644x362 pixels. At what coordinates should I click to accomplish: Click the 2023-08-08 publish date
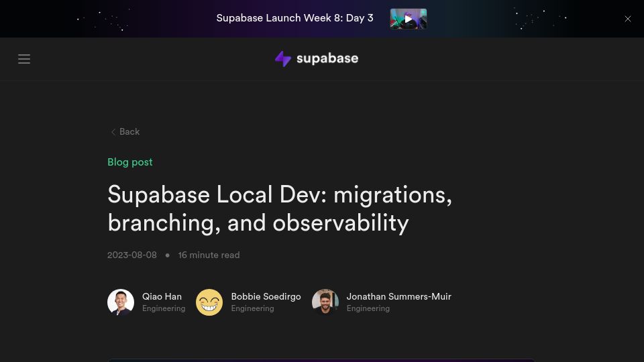coord(132,255)
